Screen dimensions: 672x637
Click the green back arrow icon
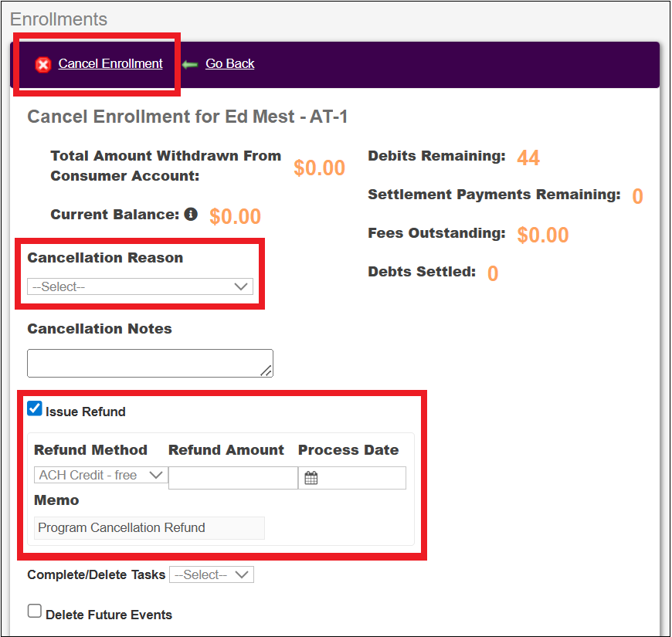[x=190, y=64]
